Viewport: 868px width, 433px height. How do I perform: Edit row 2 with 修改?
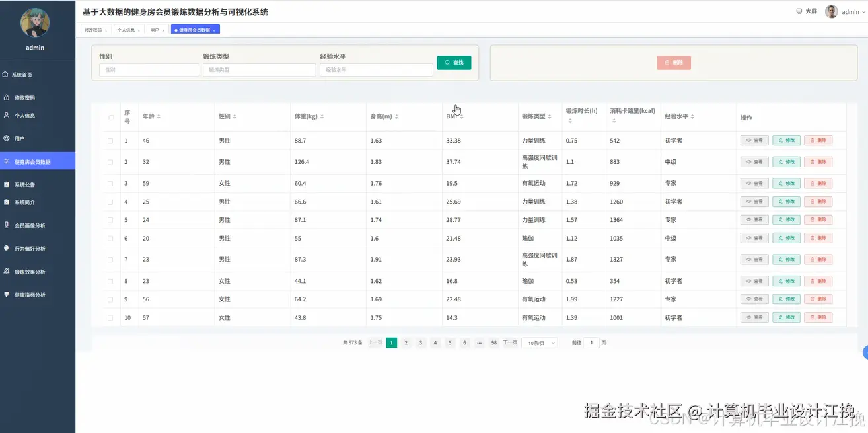click(x=786, y=162)
